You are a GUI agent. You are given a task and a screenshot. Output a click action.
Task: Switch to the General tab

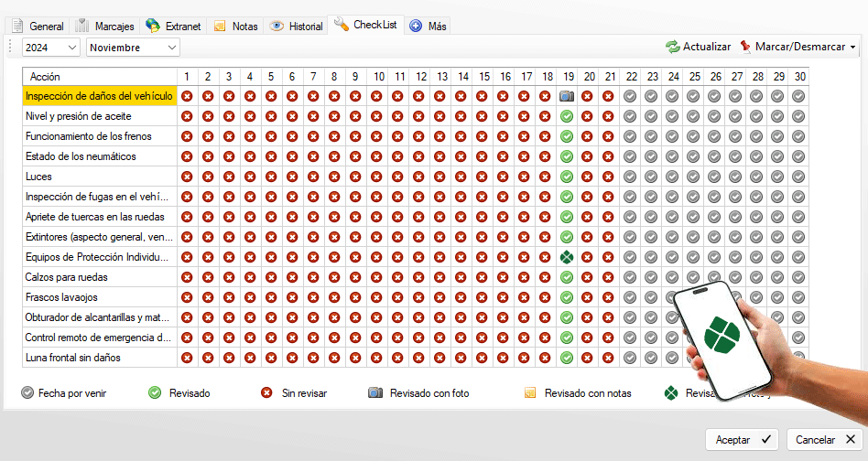[x=38, y=27]
